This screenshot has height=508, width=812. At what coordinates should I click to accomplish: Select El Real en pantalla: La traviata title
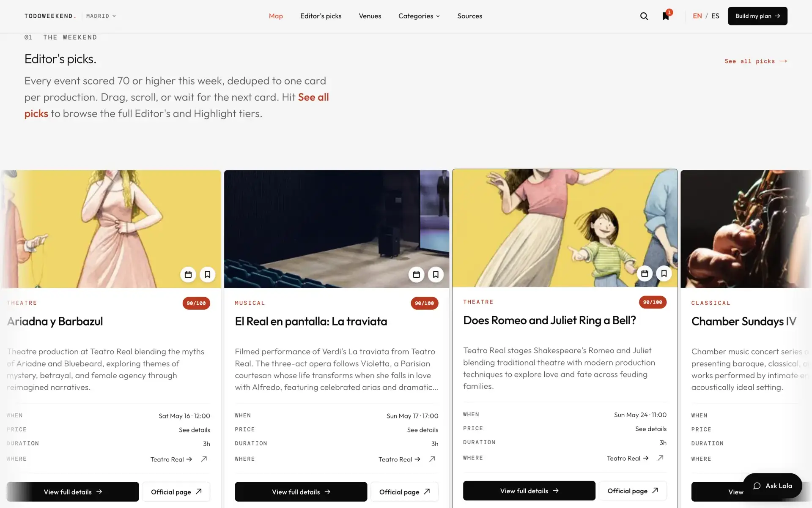pyautogui.click(x=311, y=322)
